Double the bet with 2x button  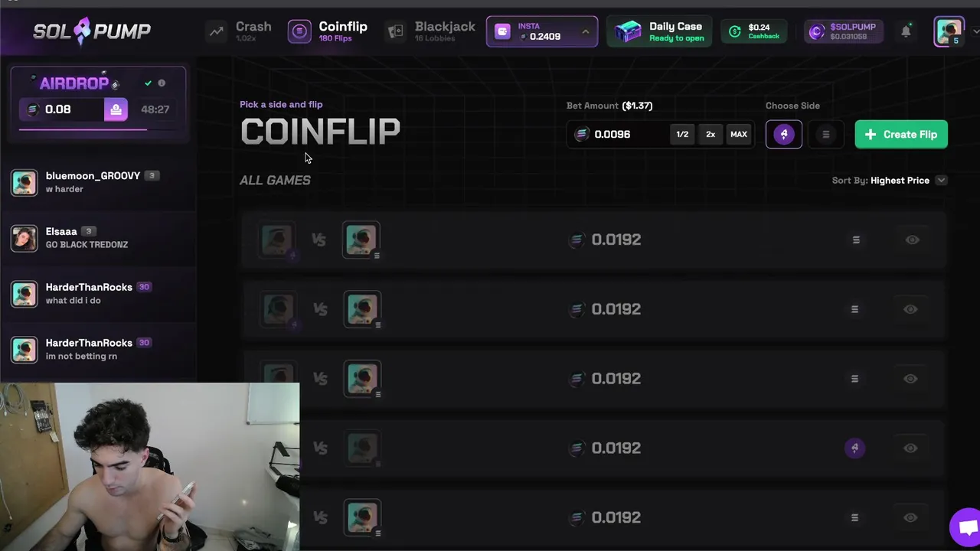710,135
